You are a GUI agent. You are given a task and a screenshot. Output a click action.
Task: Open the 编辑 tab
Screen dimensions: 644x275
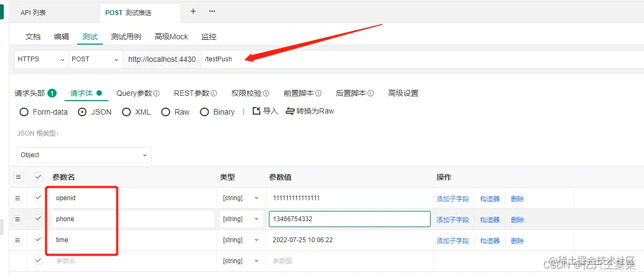(61, 37)
